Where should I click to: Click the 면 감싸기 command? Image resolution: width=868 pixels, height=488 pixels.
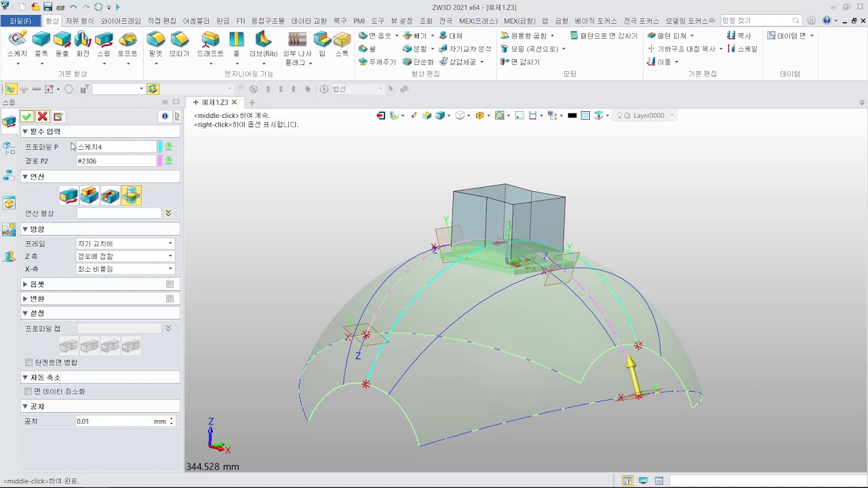pyautogui.click(x=520, y=62)
